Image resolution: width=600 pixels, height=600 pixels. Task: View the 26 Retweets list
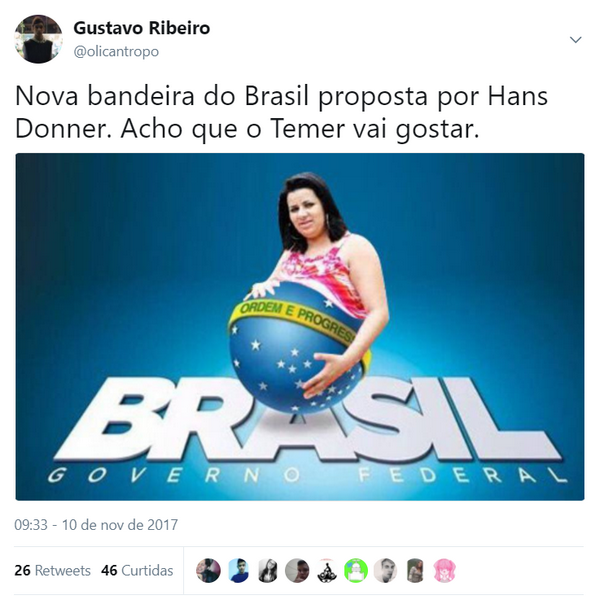pos(52,570)
